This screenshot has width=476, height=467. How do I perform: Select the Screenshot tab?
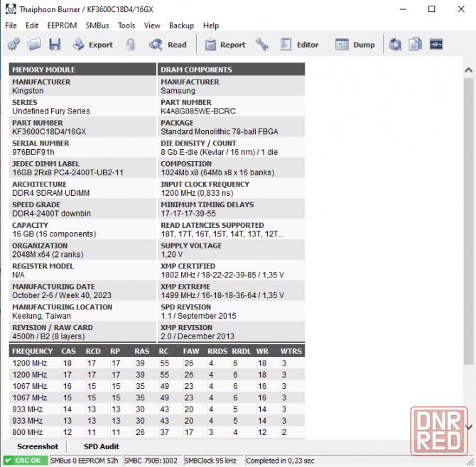tap(38, 446)
